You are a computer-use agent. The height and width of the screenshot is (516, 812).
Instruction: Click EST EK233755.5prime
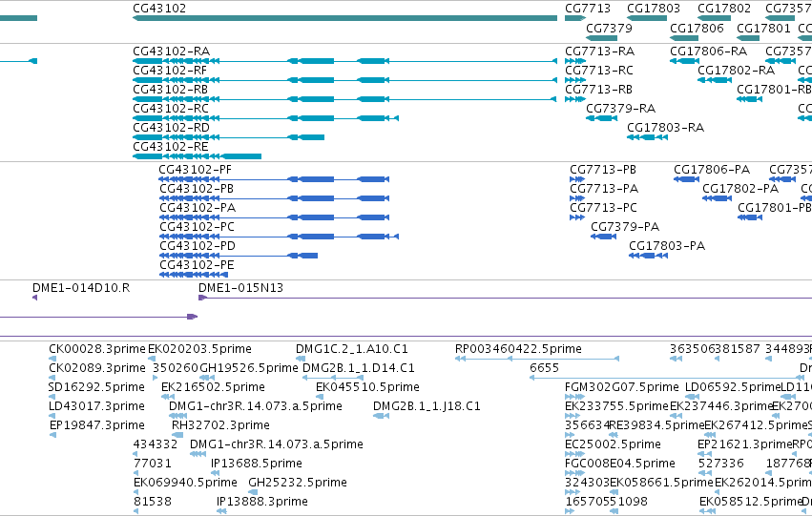click(616, 407)
